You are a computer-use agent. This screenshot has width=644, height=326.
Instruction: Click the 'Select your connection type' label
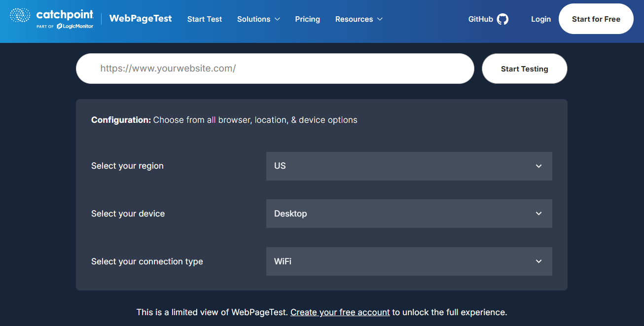click(147, 261)
